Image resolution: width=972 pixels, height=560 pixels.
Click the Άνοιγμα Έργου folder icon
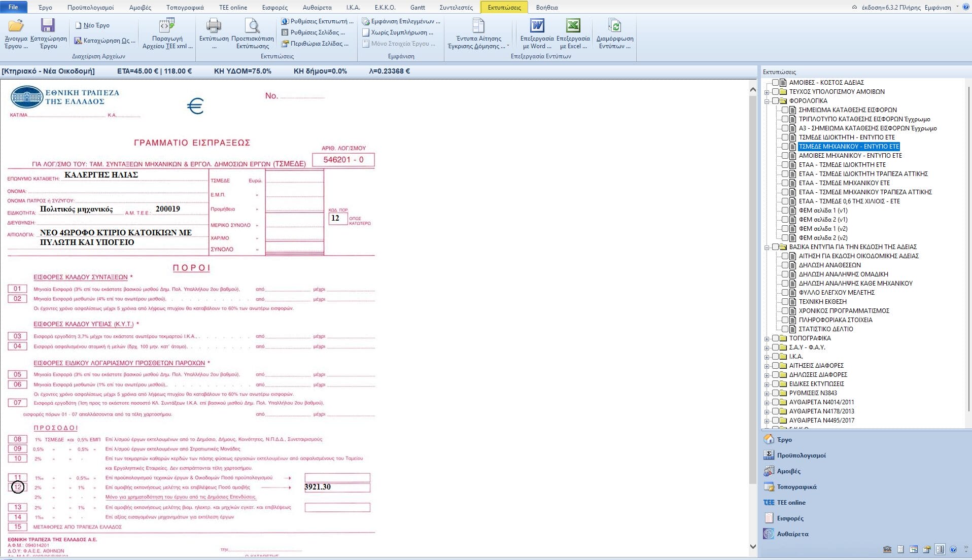tap(16, 26)
